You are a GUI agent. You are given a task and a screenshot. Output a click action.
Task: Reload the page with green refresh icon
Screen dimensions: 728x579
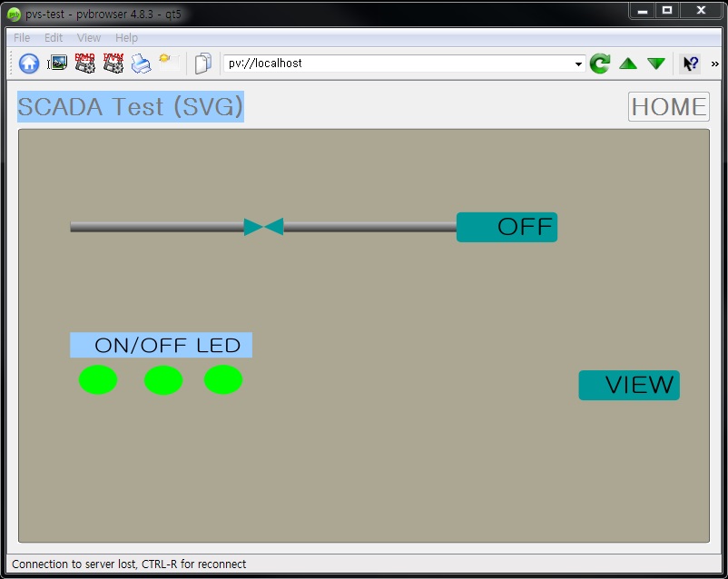click(x=600, y=64)
